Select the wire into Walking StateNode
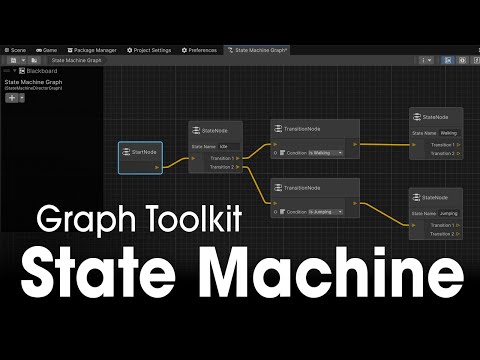The width and height of the screenshot is (480, 360). pyautogui.click(x=385, y=145)
